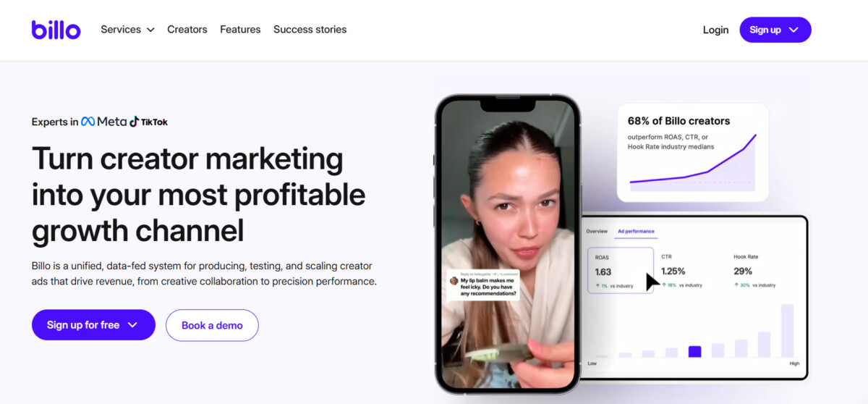
Task: Click the Meta logo icon
Action: [x=88, y=122]
